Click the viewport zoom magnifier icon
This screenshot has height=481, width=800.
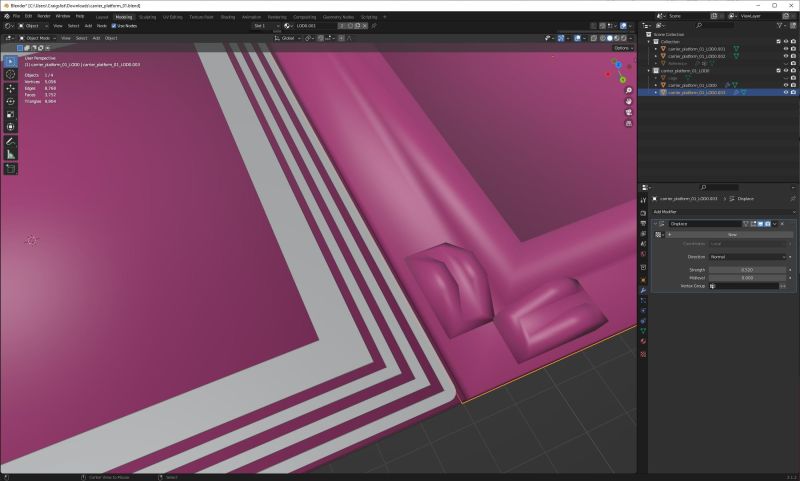tap(629, 90)
